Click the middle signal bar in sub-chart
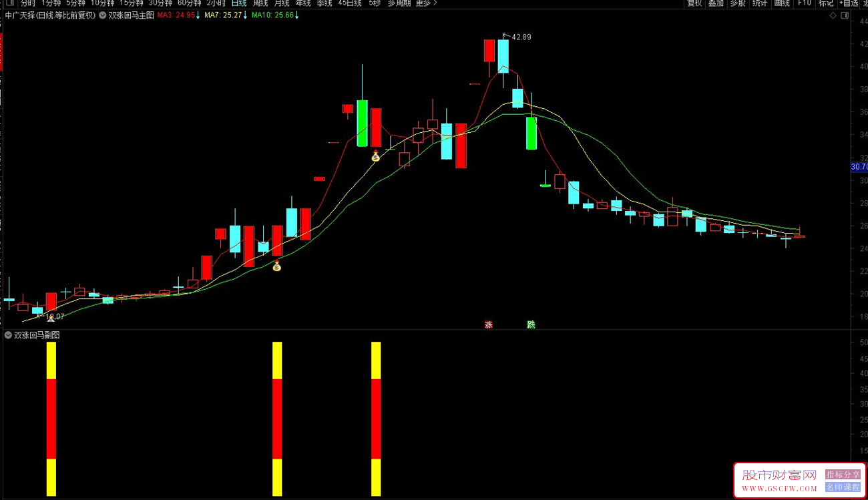The image size is (868, 500). 277,419
